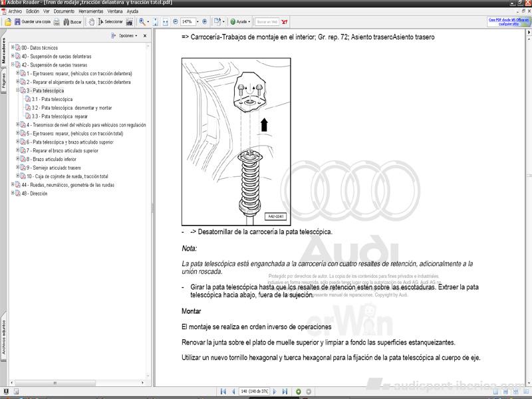This screenshot has width=532, height=399.
Task: Open bookmark '5 - Eje trasero: reparar' tracción total
Action: click(x=75, y=134)
